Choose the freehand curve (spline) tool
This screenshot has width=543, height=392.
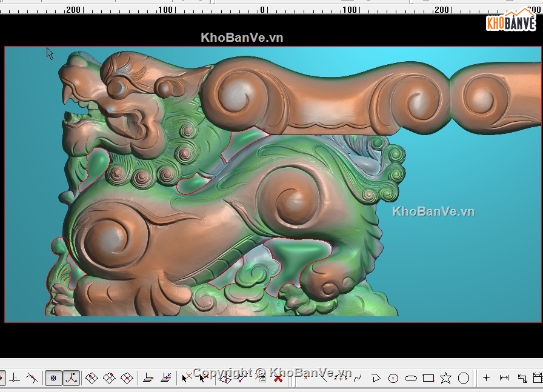click(x=358, y=378)
